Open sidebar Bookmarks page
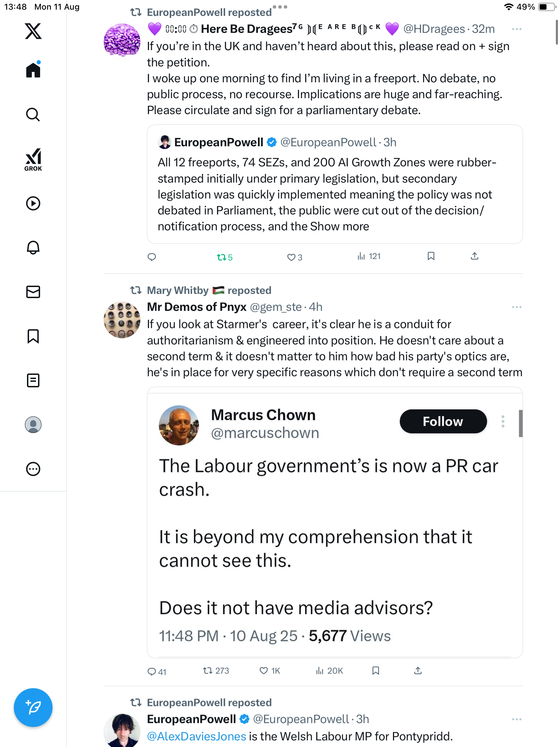 point(33,336)
